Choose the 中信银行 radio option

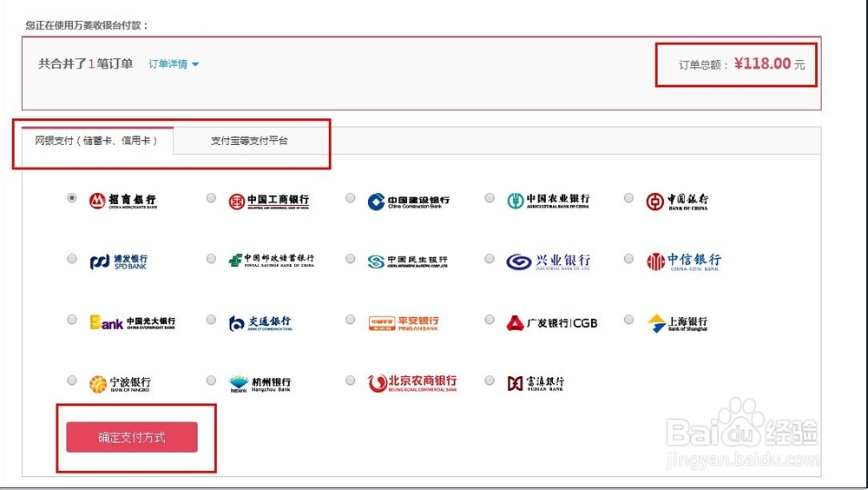[x=628, y=258]
